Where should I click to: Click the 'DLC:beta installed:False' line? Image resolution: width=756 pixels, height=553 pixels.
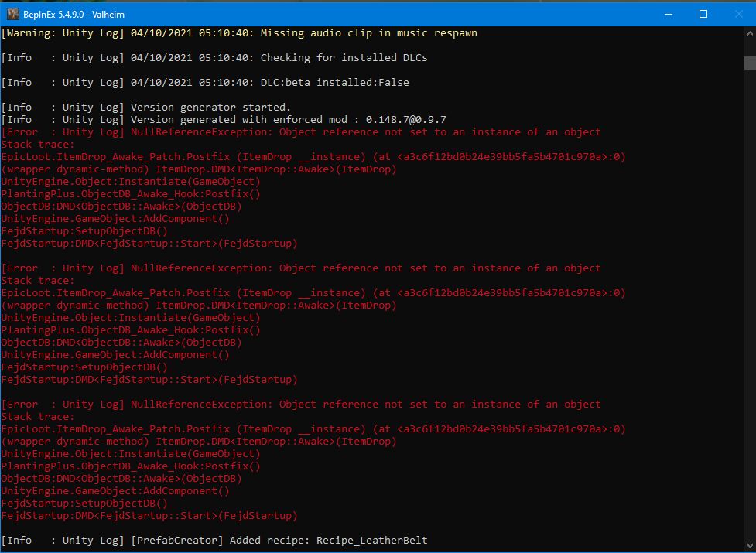205,83
